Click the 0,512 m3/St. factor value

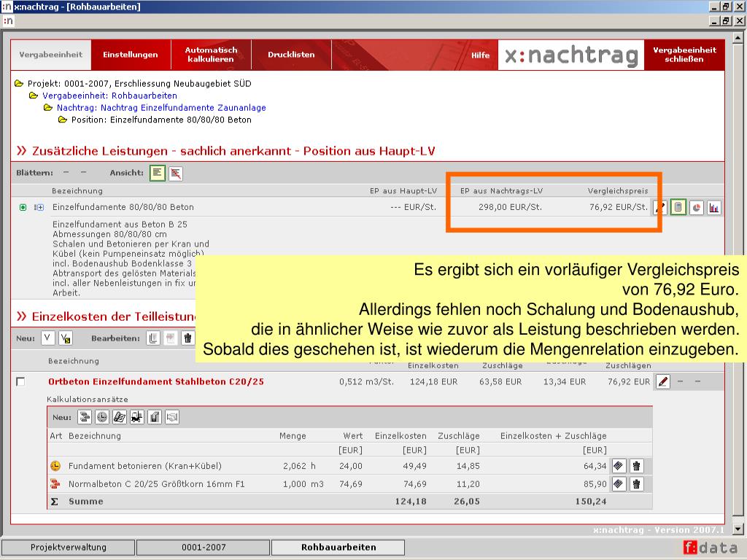pyautogui.click(x=366, y=381)
